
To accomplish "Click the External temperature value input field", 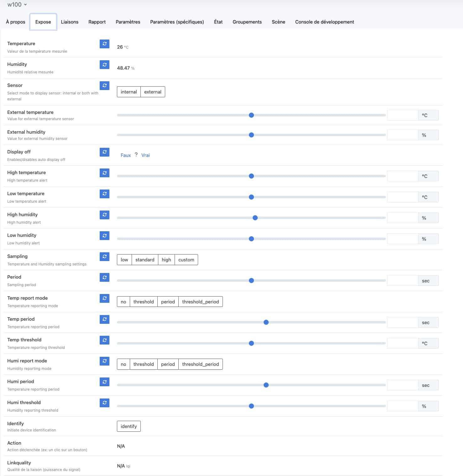I will coord(402,115).
